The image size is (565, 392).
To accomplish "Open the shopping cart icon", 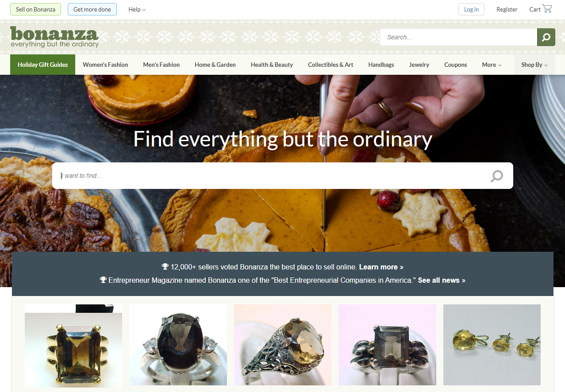I will 547,9.
